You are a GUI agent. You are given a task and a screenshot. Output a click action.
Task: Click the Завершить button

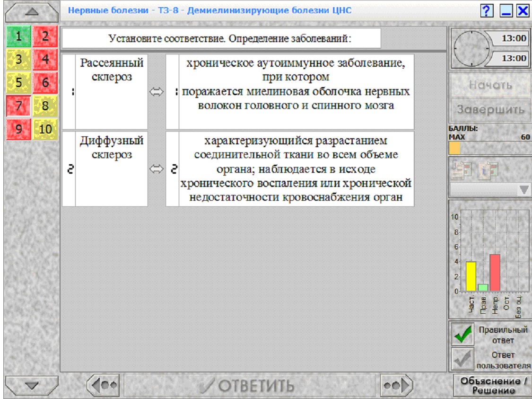(490, 110)
